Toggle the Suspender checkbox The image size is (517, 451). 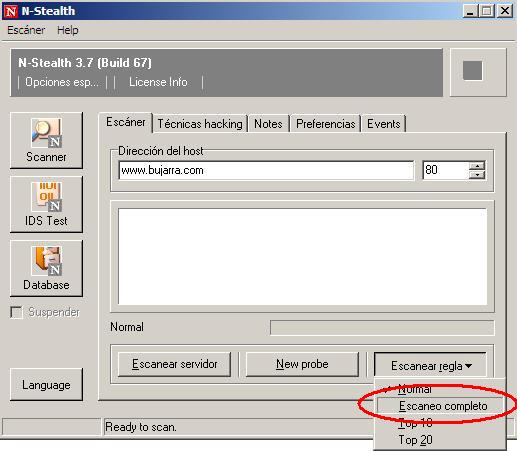pyautogui.click(x=17, y=312)
